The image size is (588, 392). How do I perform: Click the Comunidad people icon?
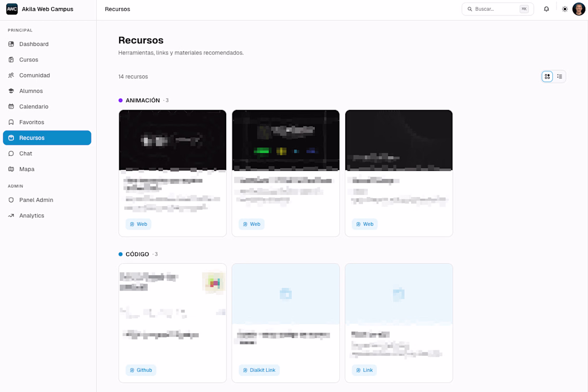coord(11,75)
